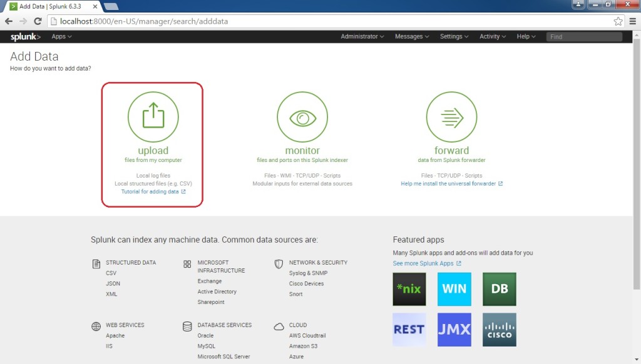Expand the Administrator account menu
Screen dimensions: 641x364
362,36
